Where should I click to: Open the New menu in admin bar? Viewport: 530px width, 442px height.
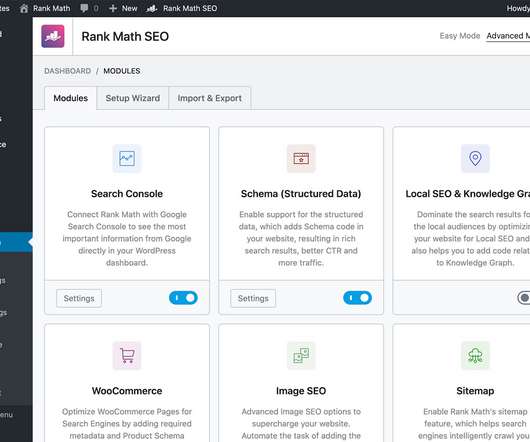click(x=123, y=8)
